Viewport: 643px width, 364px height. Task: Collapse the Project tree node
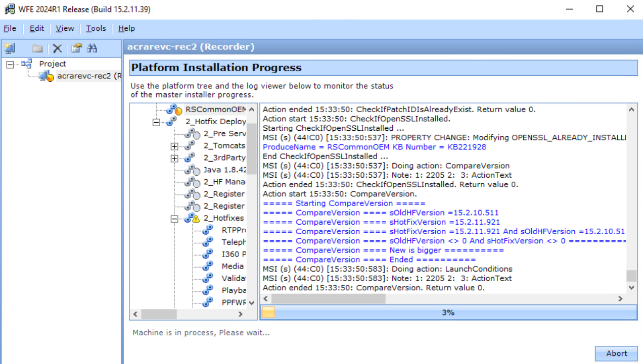(x=10, y=64)
